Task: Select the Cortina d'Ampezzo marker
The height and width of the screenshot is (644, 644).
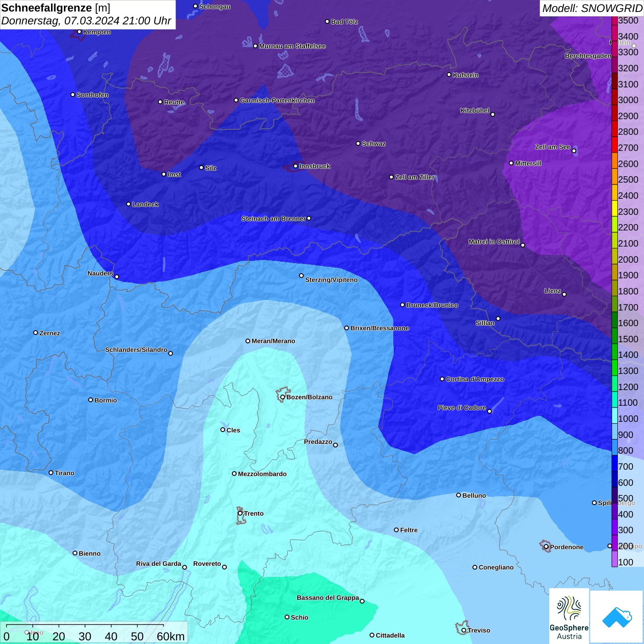Action: pos(442,379)
